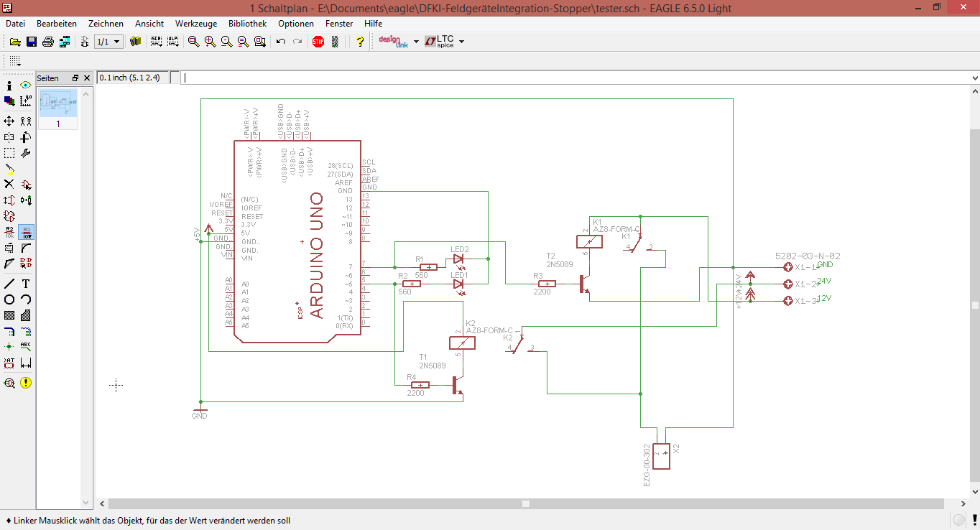Screen dimensions: 980x530
Task: Select the Change tool (wrench)
Action: coord(26,153)
